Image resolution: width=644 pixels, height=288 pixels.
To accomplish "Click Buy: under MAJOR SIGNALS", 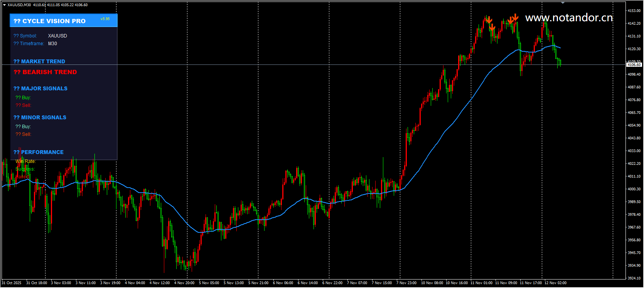I will coord(23,98).
